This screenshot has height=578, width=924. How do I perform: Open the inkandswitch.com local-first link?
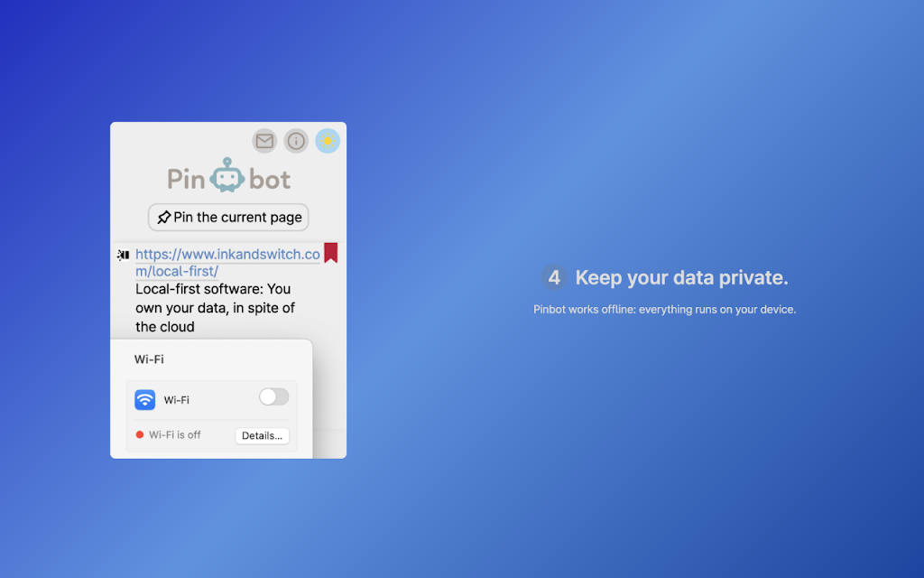pos(227,263)
